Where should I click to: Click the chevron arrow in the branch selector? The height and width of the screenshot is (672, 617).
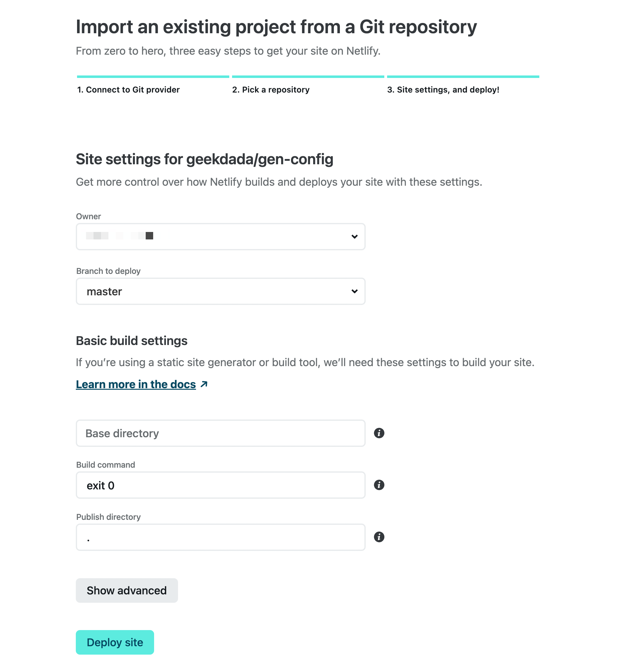pos(354,291)
